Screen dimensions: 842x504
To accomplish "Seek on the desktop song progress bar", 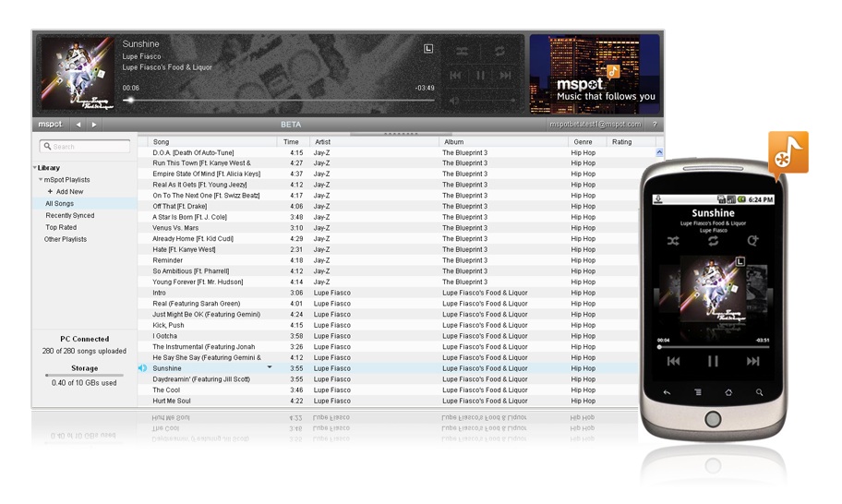I will [279, 100].
